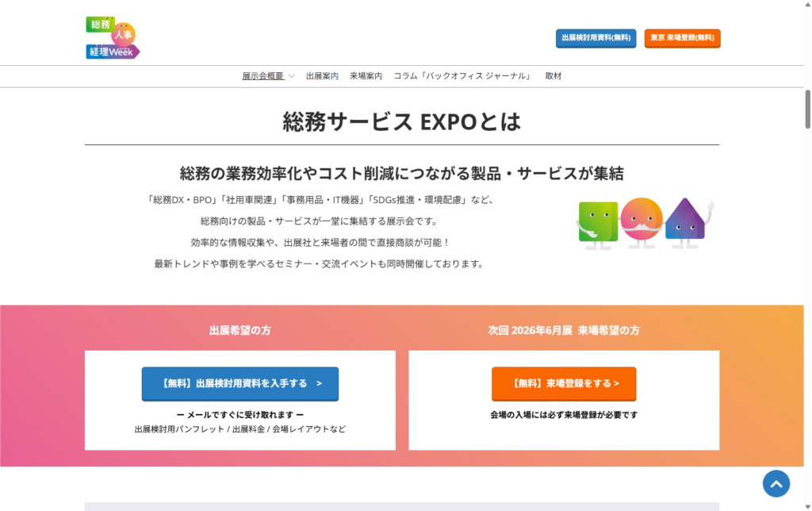The width and height of the screenshot is (812, 511).
Task: Click the 次回 2026年6月展 来場希望の方 heading
Action: [x=564, y=331]
